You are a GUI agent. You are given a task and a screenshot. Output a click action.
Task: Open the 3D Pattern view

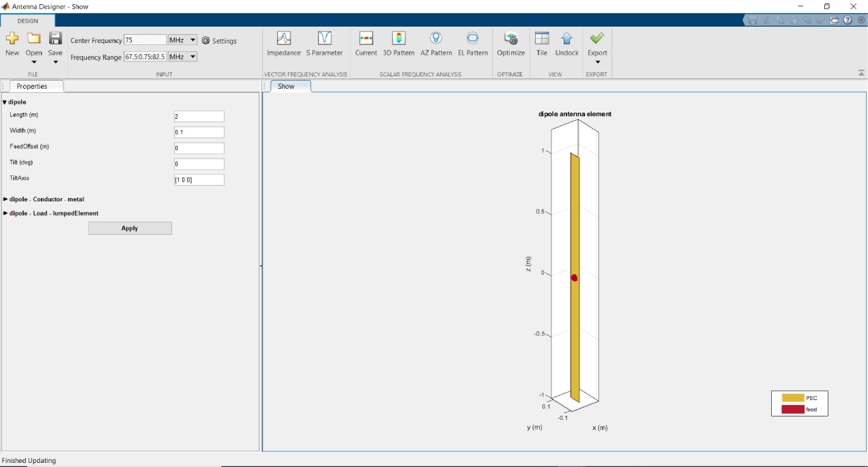coord(399,44)
